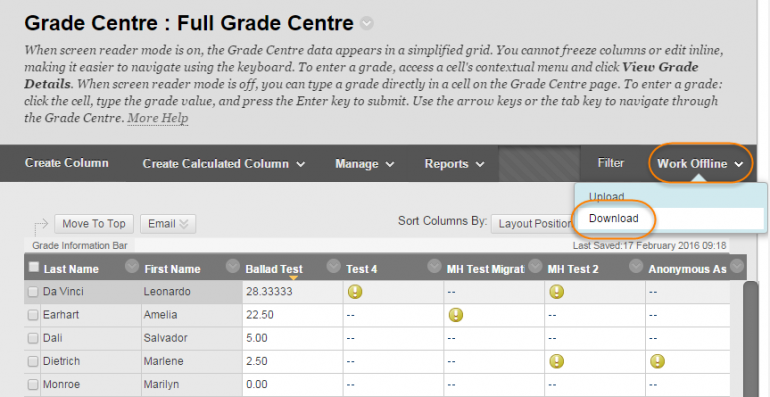Open Ballad Test column options chevron

coord(333,266)
